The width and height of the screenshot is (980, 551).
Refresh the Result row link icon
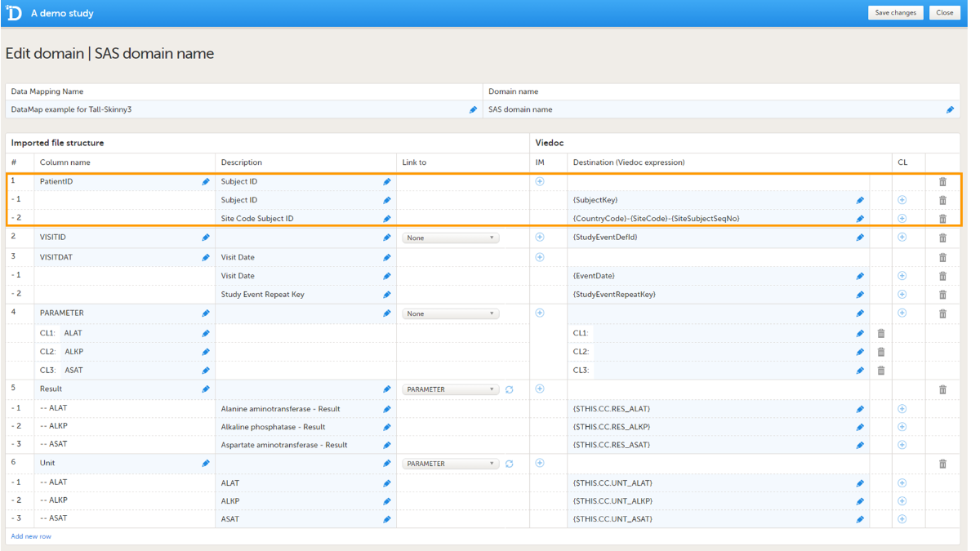pyautogui.click(x=509, y=389)
